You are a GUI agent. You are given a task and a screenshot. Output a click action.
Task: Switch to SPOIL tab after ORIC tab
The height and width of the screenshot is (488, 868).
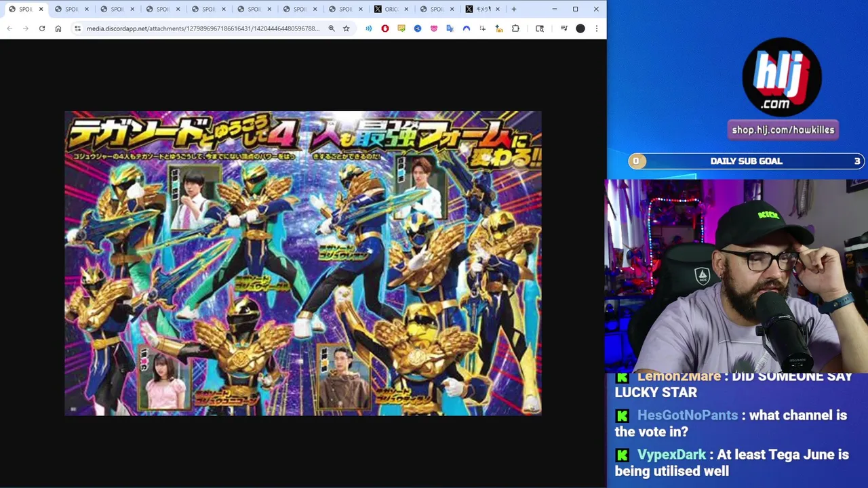coord(437,9)
